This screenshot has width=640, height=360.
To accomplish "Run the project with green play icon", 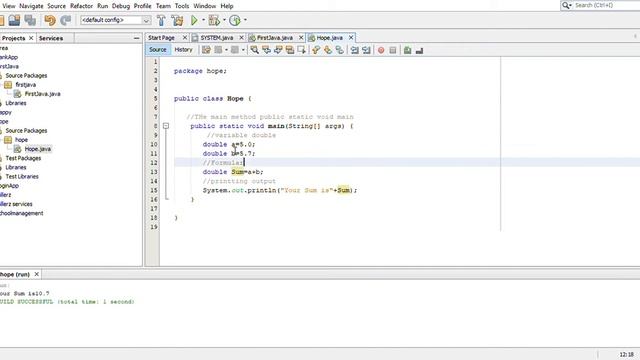I will tap(194, 20).
